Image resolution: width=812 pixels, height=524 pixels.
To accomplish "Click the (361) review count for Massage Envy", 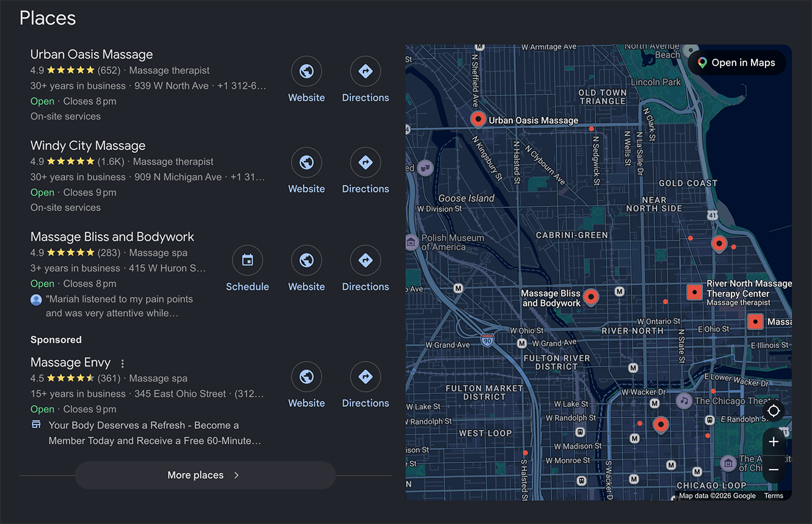I will [x=109, y=378].
